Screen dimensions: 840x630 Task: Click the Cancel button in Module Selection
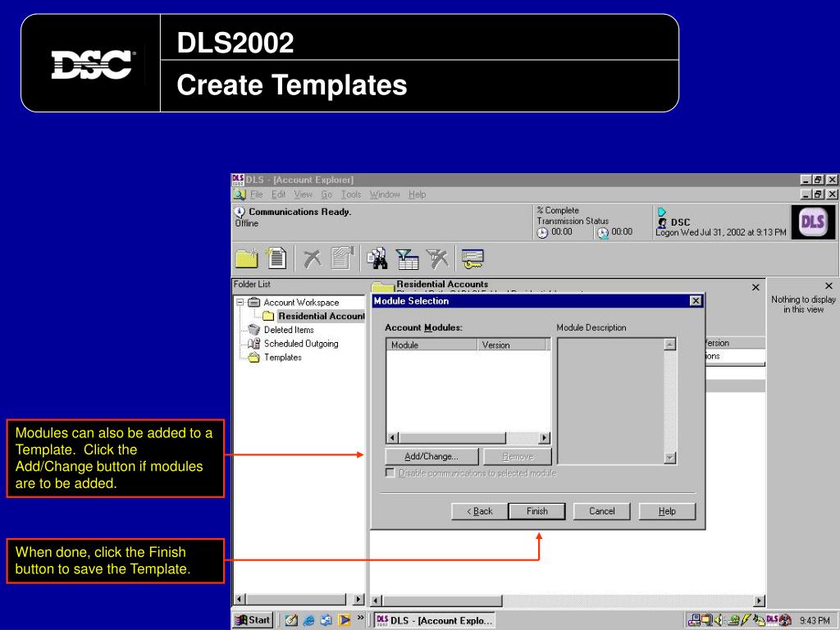[601, 511]
